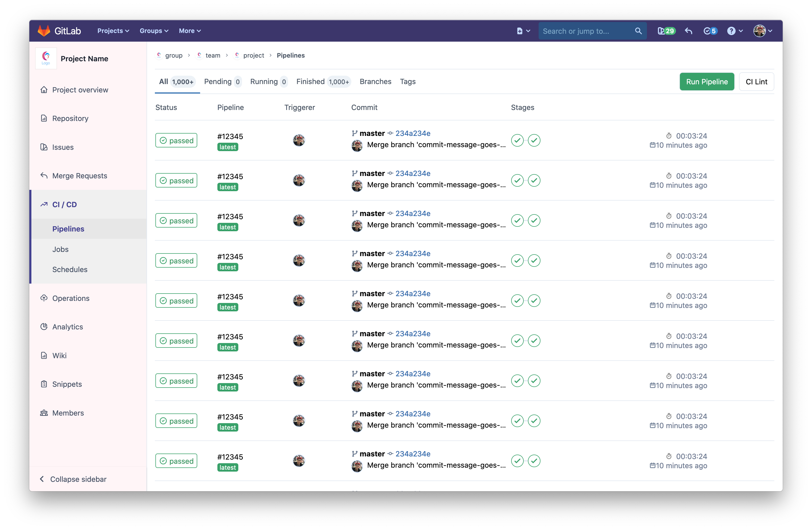Click the merge requests icon in top bar
The image size is (812, 530).
coord(689,31)
